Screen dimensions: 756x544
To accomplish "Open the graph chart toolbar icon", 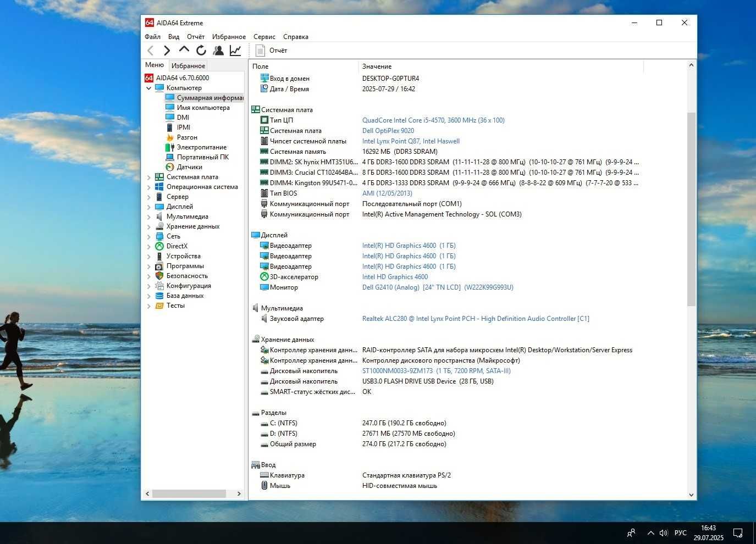I will (235, 51).
